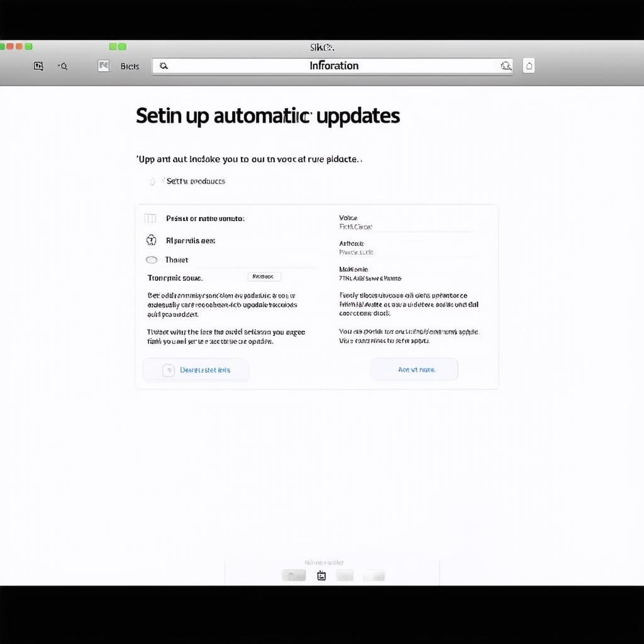Click the 'Infroration' address bar field
This screenshot has height=644, width=644.
pyautogui.click(x=333, y=66)
